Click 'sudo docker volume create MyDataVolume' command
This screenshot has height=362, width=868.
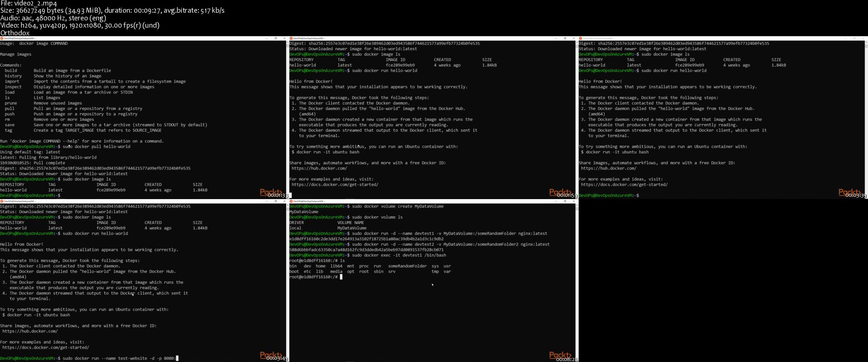[x=397, y=206]
